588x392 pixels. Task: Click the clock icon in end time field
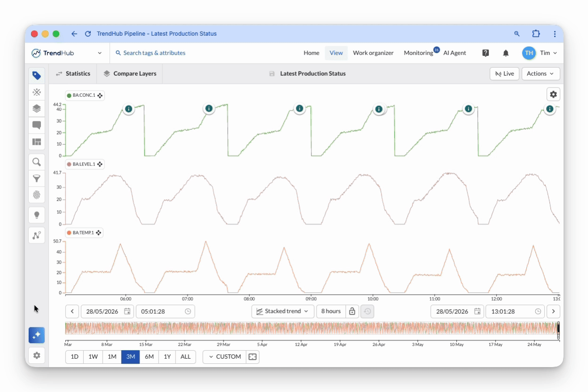point(538,311)
